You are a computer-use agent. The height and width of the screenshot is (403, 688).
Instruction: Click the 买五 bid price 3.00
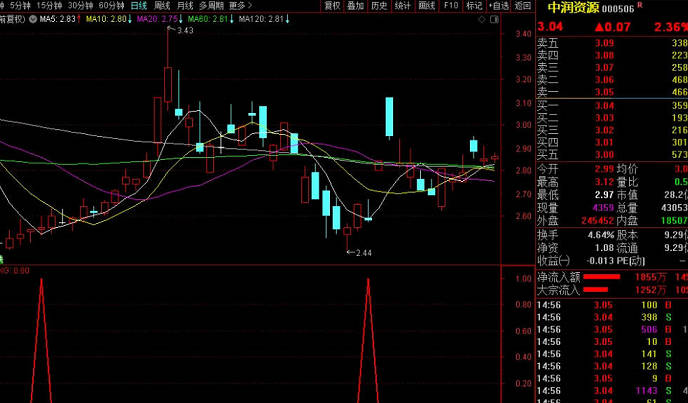click(604, 155)
